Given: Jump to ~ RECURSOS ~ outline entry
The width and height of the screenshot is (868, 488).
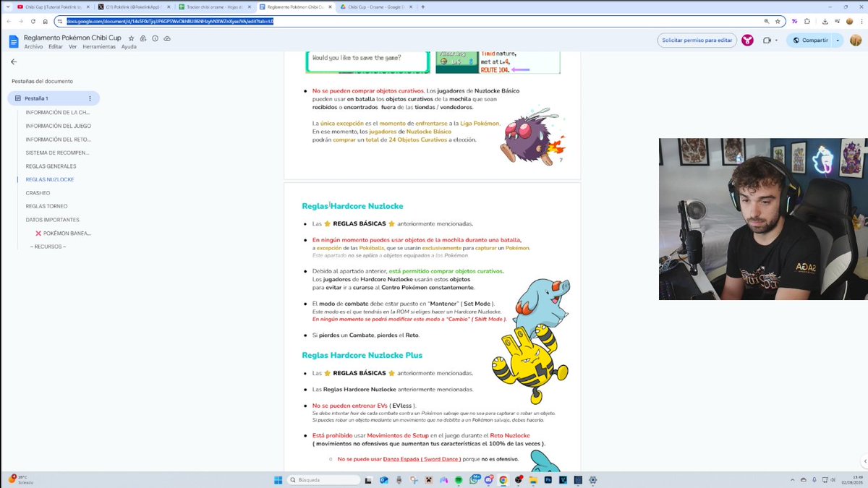Looking at the screenshot, I should tap(48, 246).
